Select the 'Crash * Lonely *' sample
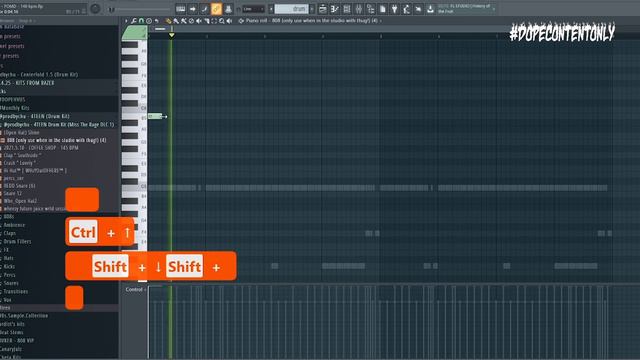The height and width of the screenshot is (360, 640). pyautogui.click(x=20, y=163)
